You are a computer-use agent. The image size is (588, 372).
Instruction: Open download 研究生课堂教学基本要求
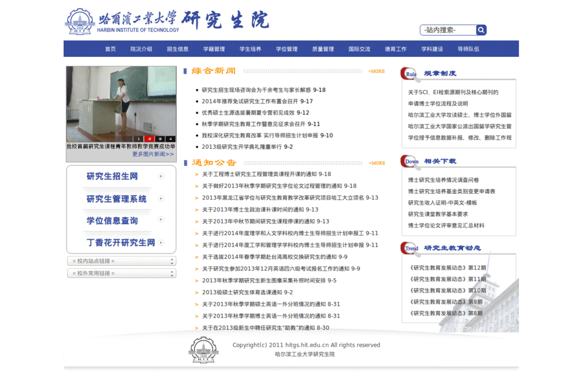point(438,214)
